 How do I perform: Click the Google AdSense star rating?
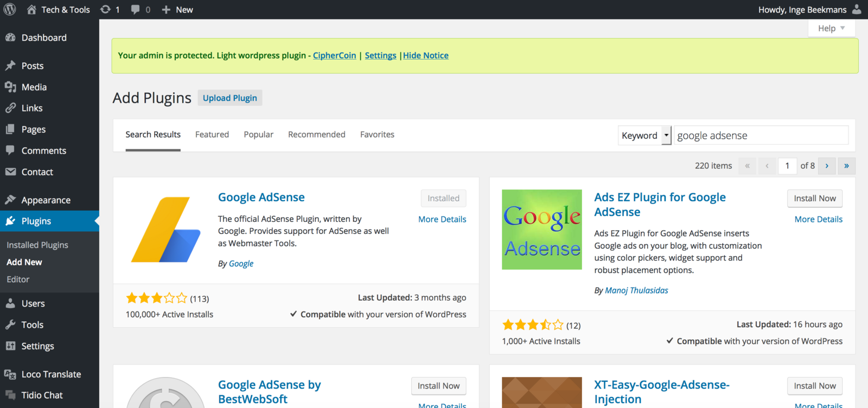tap(157, 298)
